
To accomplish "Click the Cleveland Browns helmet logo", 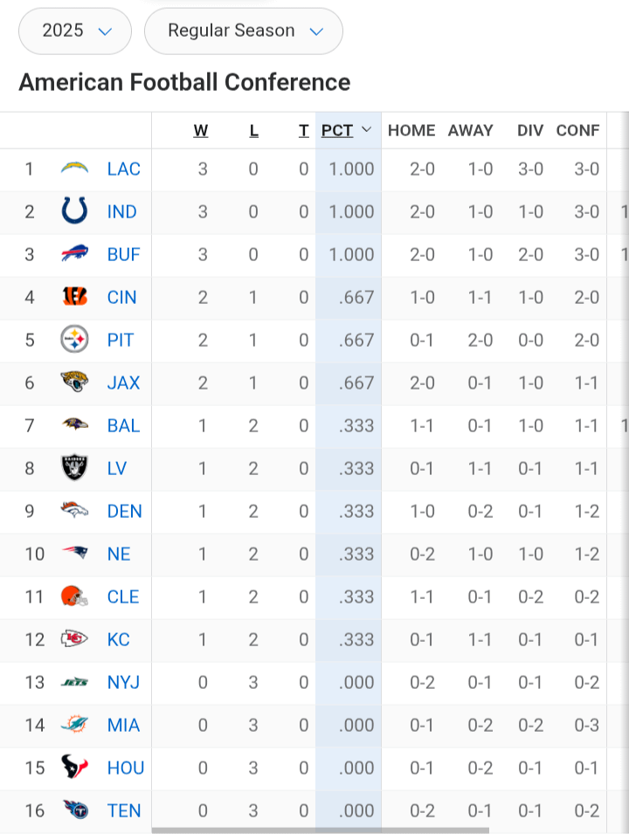I will point(74,596).
